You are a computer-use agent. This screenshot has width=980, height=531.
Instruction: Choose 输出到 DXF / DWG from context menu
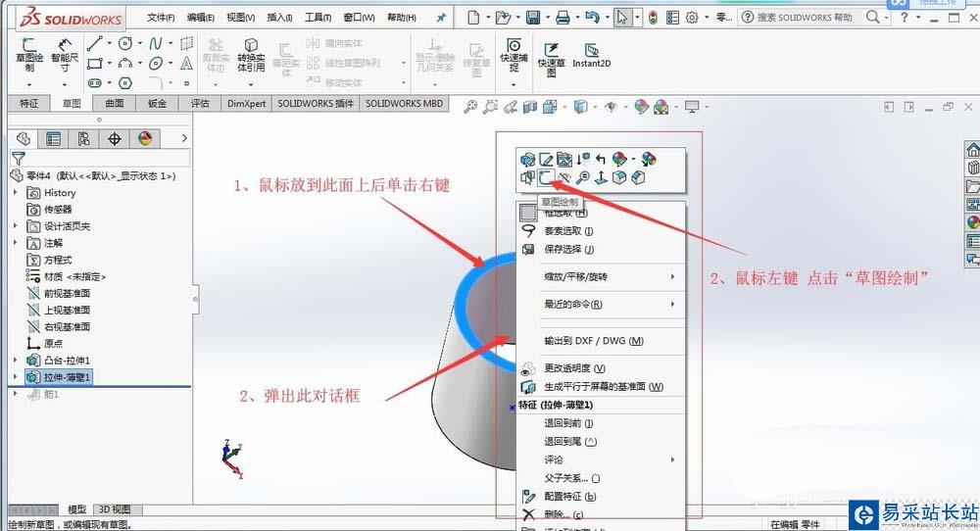point(594,341)
